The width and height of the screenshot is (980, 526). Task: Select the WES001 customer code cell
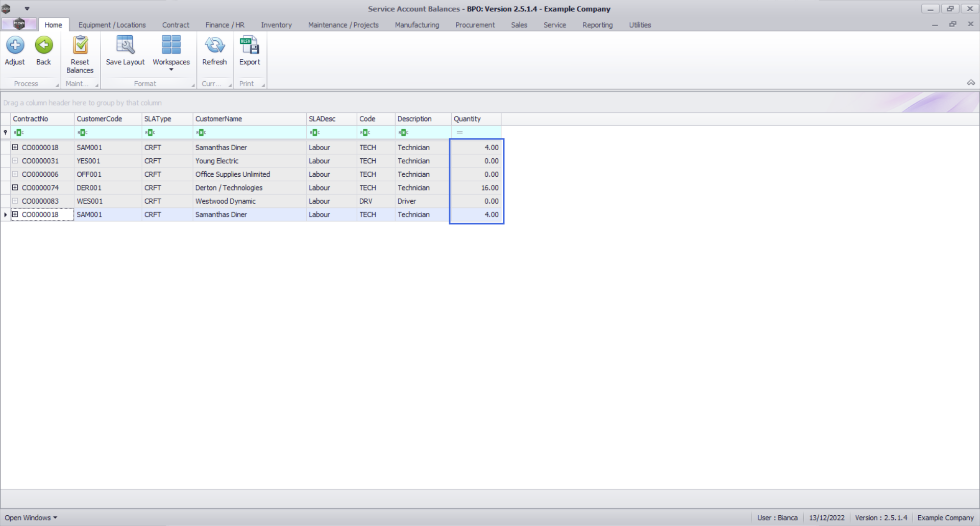coord(108,201)
